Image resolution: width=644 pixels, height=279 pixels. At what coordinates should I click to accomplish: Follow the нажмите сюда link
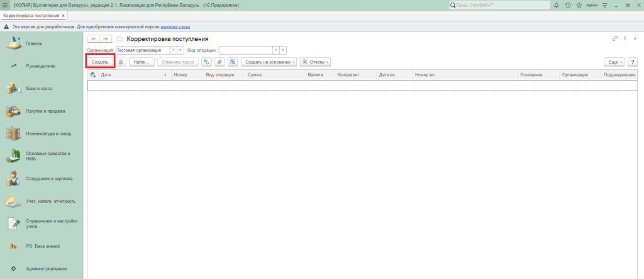click(175, 27)
